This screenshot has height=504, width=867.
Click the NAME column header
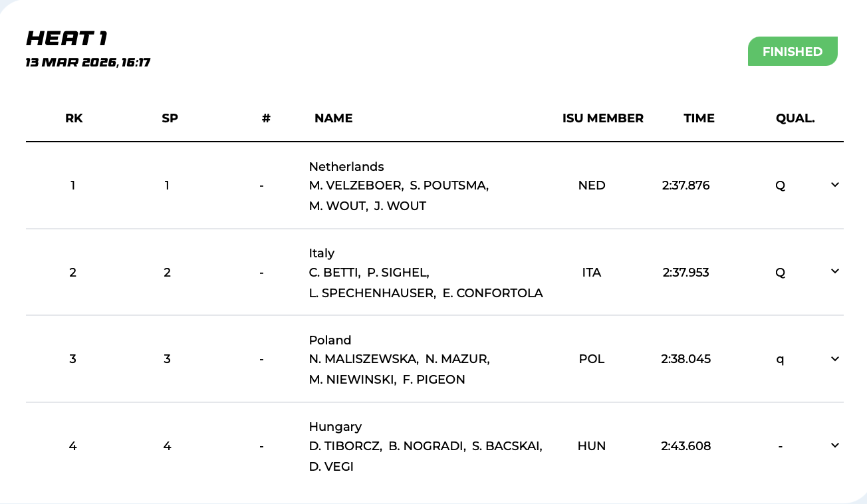[x=333, y=118]
